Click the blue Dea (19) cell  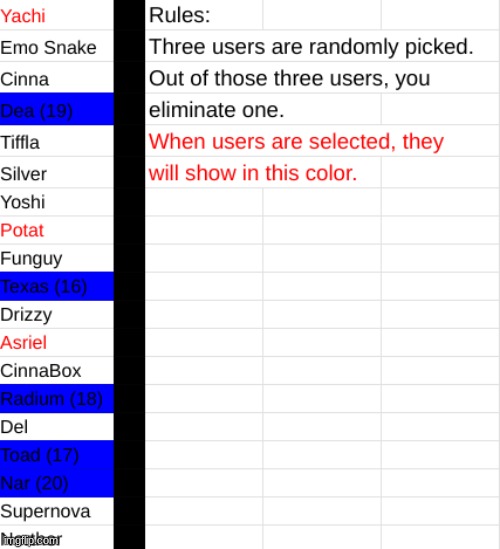(x=57, y=109)
